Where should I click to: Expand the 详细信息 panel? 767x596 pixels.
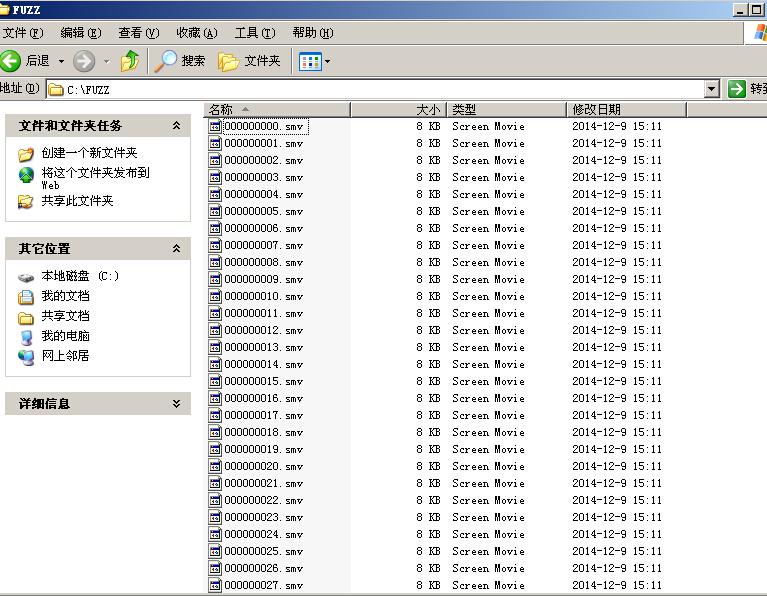click(x=176, y=403)
